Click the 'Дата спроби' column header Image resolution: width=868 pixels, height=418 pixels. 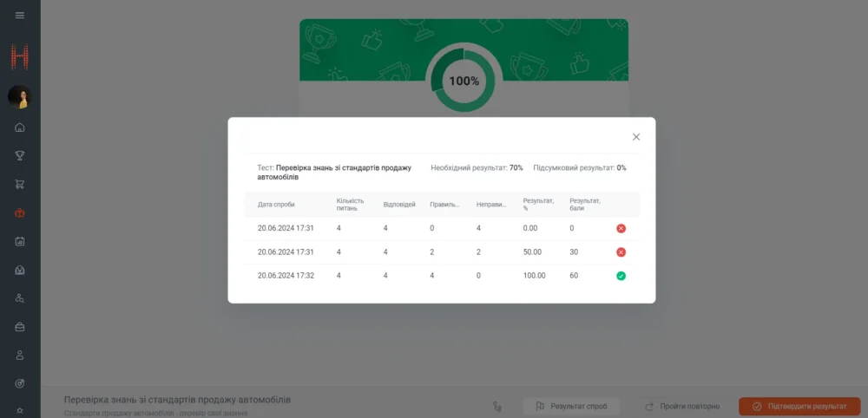point(276,205)
